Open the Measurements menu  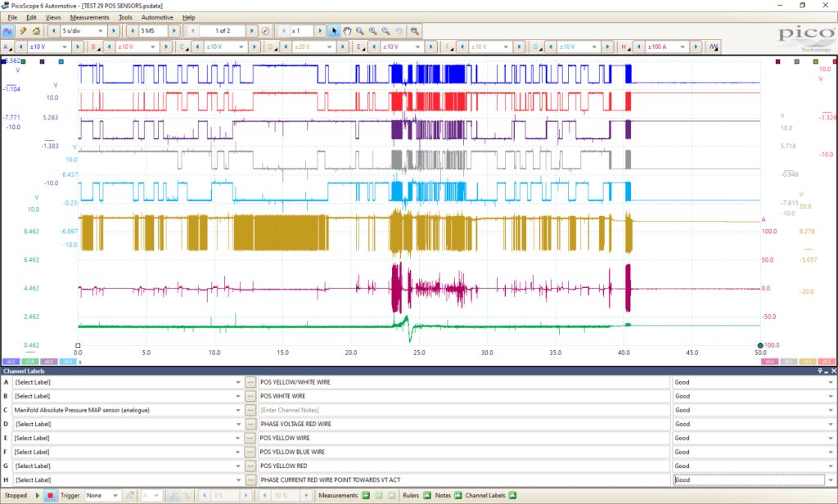(89, 17)
